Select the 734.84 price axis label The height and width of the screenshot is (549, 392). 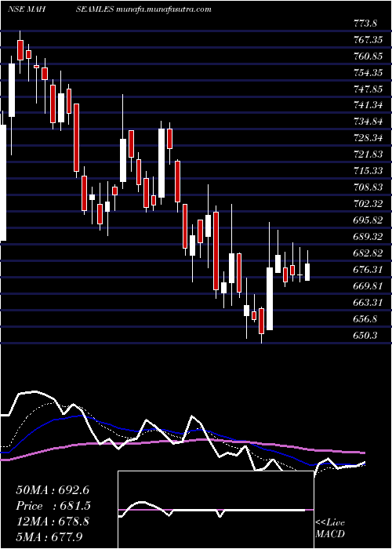coord(368,122)
